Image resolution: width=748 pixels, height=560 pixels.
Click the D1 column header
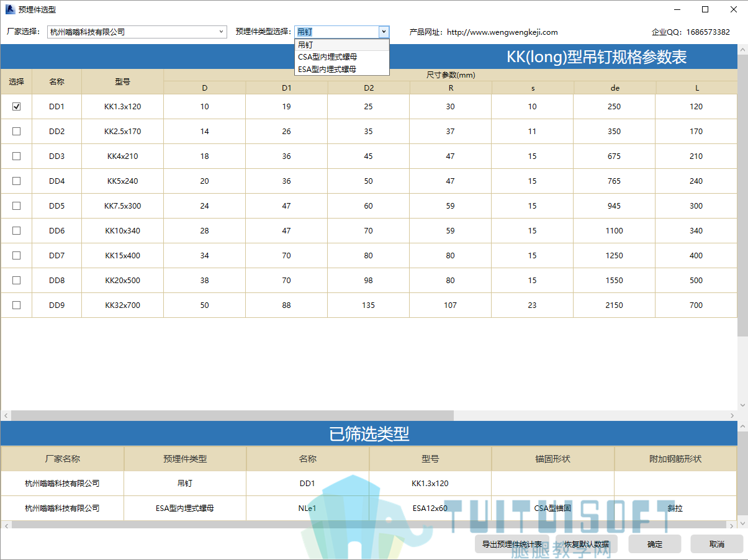pos(287,88)
